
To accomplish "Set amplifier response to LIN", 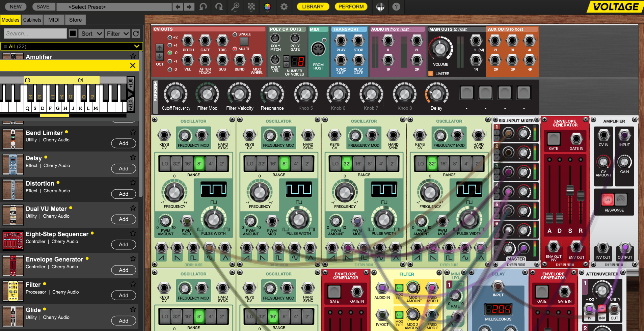I will [607, 200].
